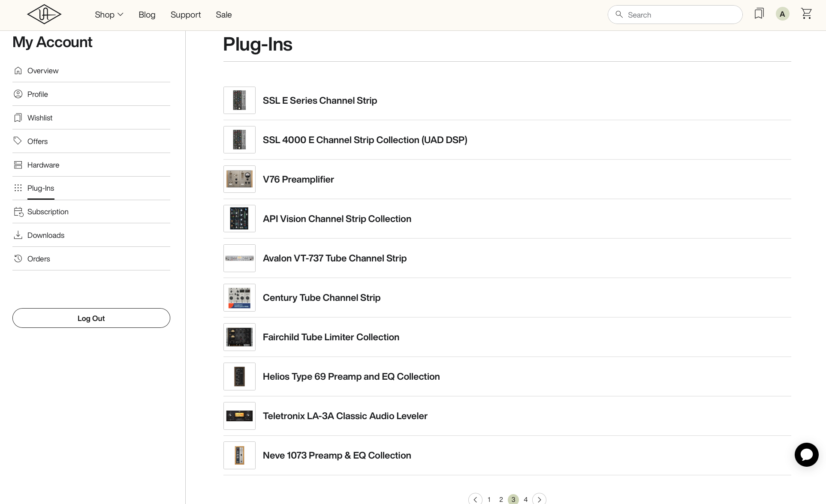The image size is (826, 504).
Task: Open Teletronix LA-3A Classic Audio Leveler
Action: pyautogui.click(x=345, y=416)
